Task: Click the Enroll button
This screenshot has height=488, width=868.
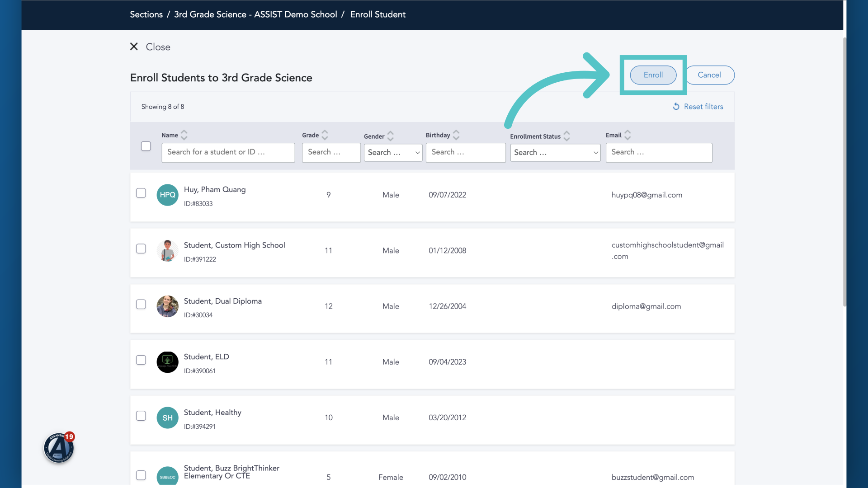Action: 653,75
